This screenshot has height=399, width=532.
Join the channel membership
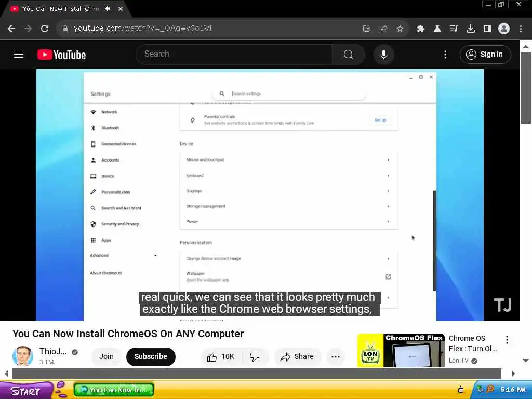pos(107,356)
